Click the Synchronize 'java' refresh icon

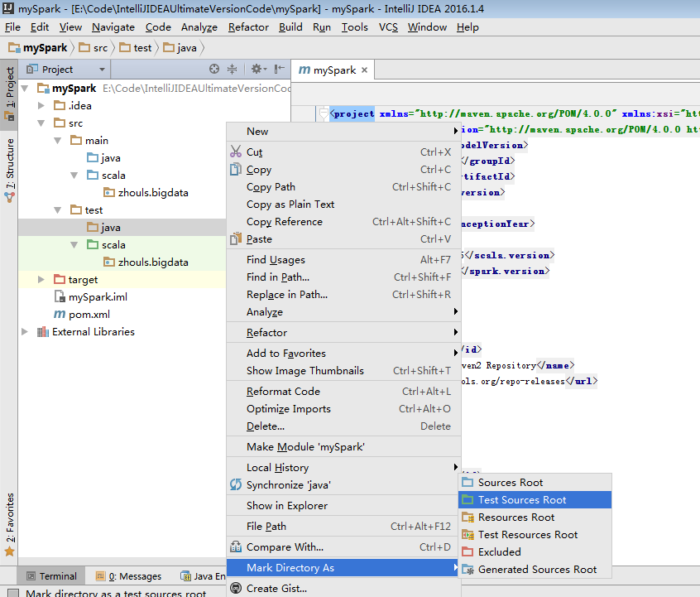point(236,485)
